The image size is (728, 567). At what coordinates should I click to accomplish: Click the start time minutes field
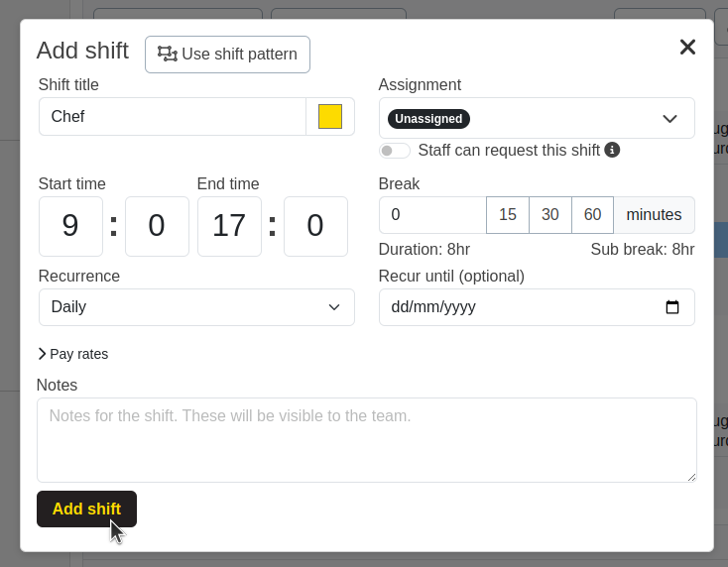point(157,226)
